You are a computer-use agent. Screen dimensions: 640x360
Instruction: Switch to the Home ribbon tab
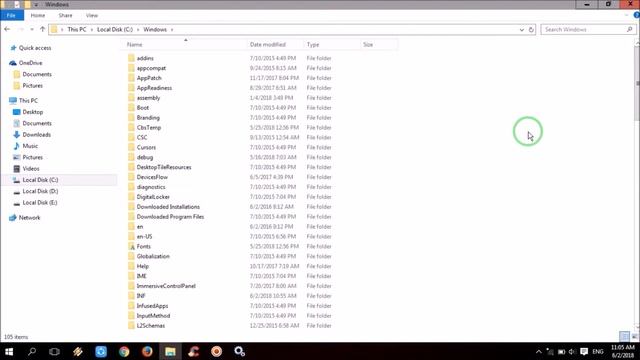tap(38, 15)
